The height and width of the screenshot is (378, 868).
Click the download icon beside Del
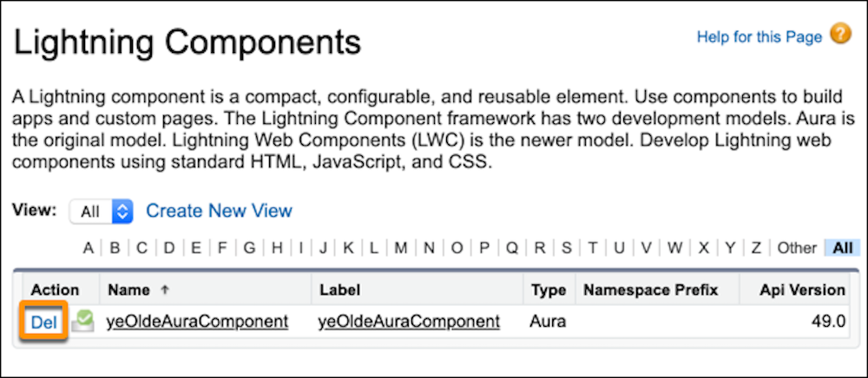pyautogui.click(x=82, y=322)
